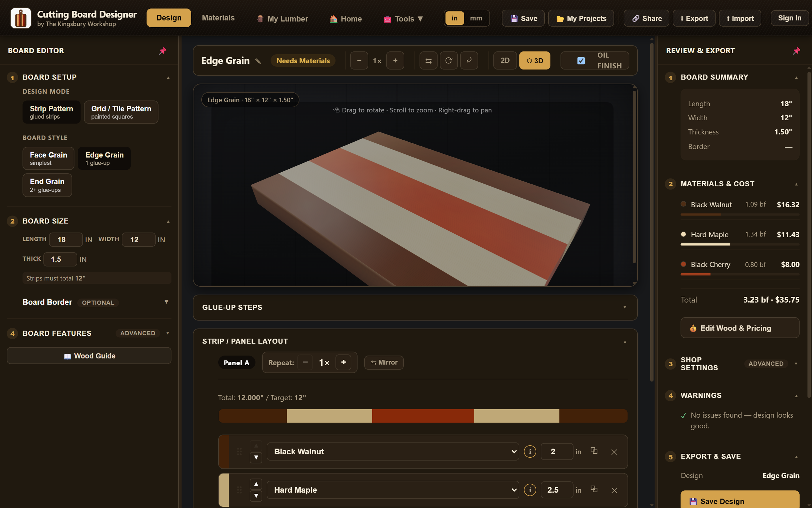Viewport: 812px width, 508px height.
Task: Mirror the Panel A strips
Action: point(384,362)
